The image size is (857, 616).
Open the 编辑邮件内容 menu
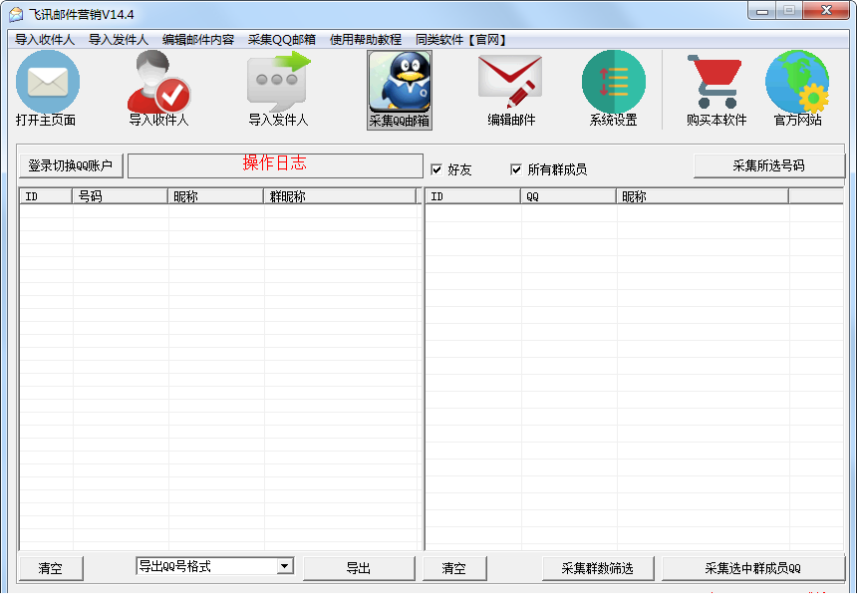[198, 39]
